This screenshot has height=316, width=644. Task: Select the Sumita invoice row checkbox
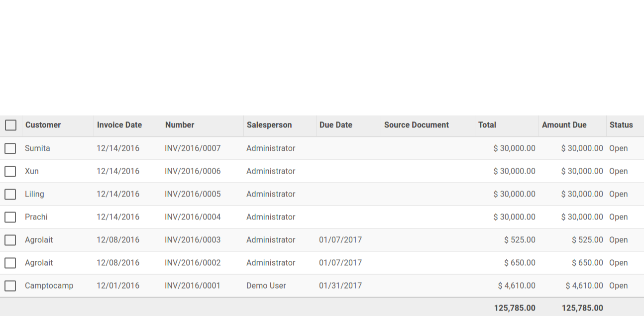tap(10, 148)
